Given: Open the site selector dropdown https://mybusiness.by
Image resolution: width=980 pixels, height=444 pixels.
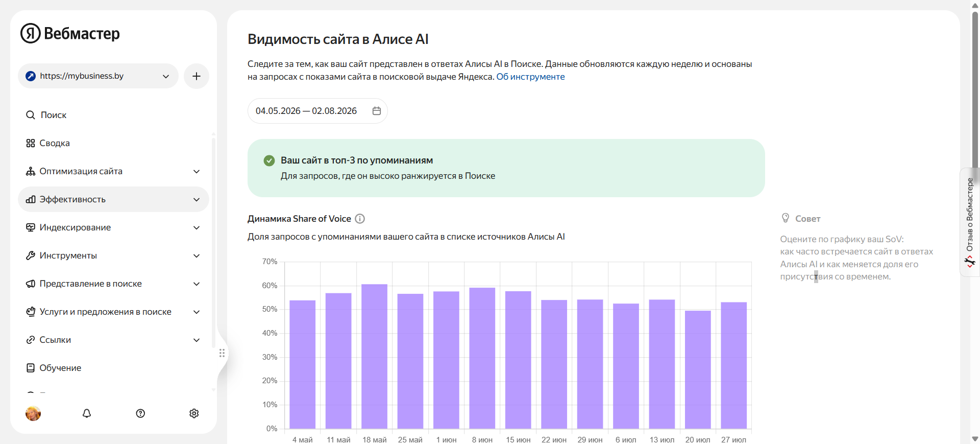Looking at the screenshot, I should (x=98, y=76).
